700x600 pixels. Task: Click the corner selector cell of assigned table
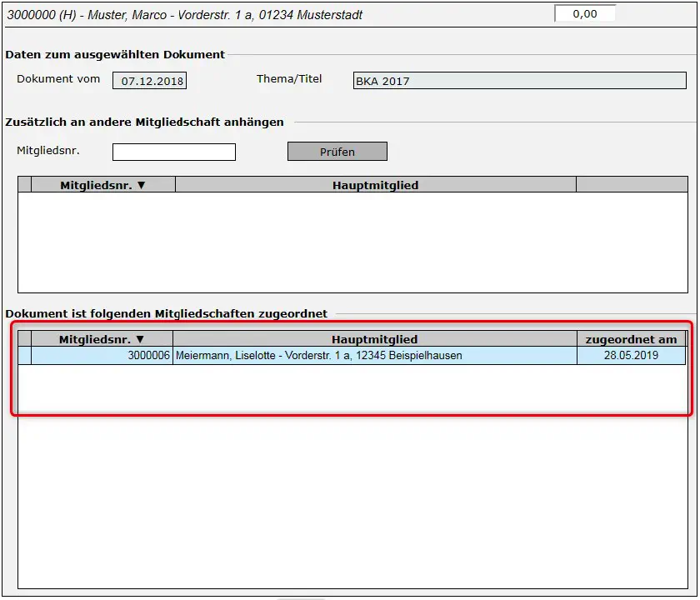point(24,339)
